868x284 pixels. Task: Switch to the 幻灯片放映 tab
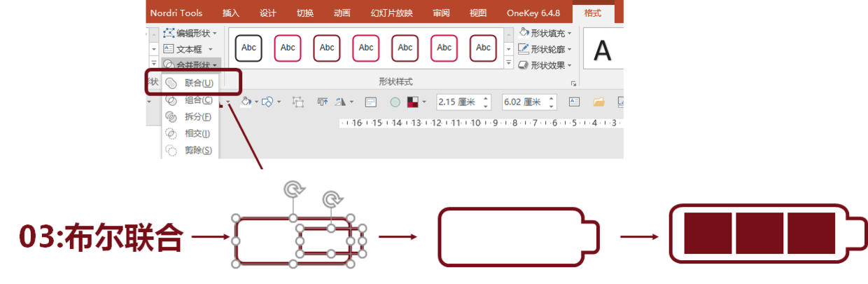[392, 13]
